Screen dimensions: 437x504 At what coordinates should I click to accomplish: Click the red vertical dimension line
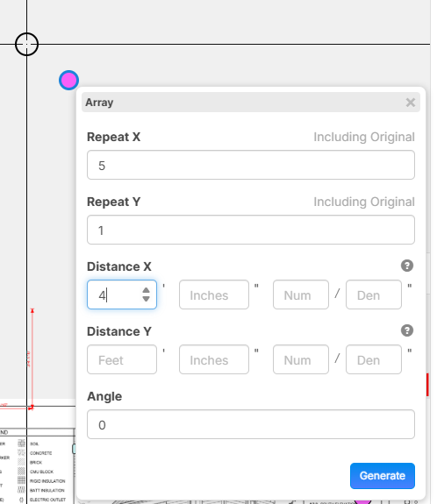coord(32,358)
